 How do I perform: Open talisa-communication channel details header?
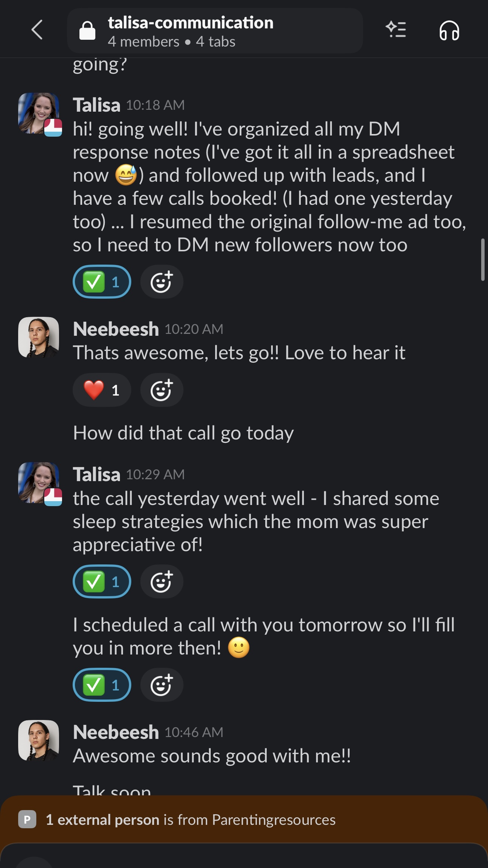click(x=191, y=23)
